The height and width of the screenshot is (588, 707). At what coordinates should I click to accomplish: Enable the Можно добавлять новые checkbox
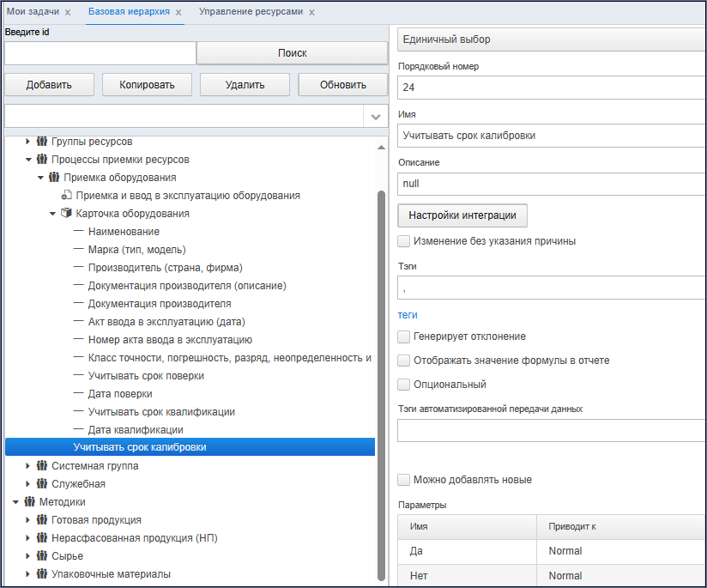point(403,480)
